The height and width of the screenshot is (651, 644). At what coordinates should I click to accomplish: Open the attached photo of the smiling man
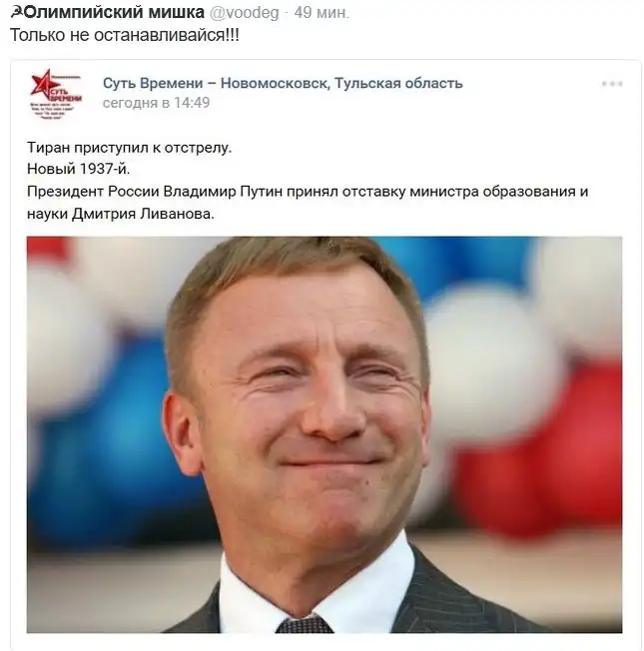click(x=324, y=434)
